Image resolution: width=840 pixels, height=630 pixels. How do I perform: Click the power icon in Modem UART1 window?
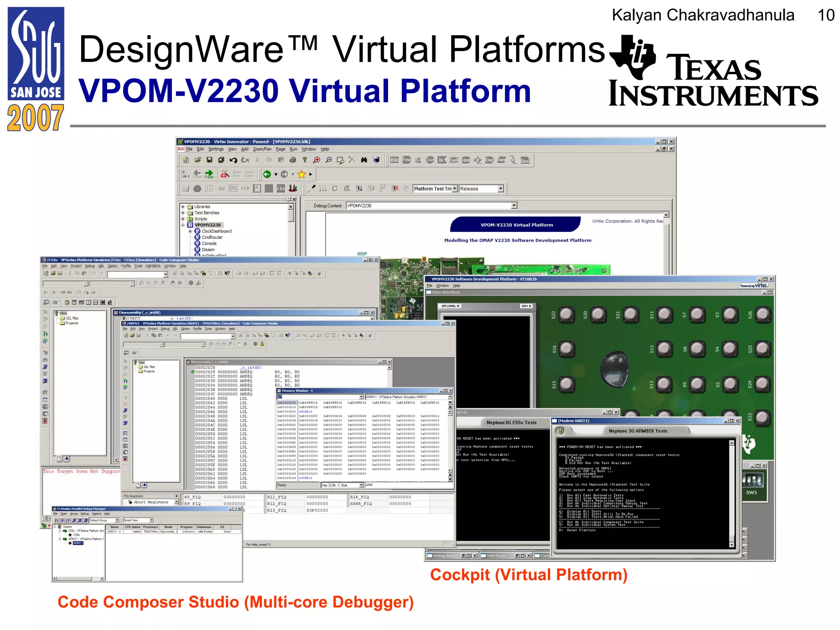[x=560, y=431]
